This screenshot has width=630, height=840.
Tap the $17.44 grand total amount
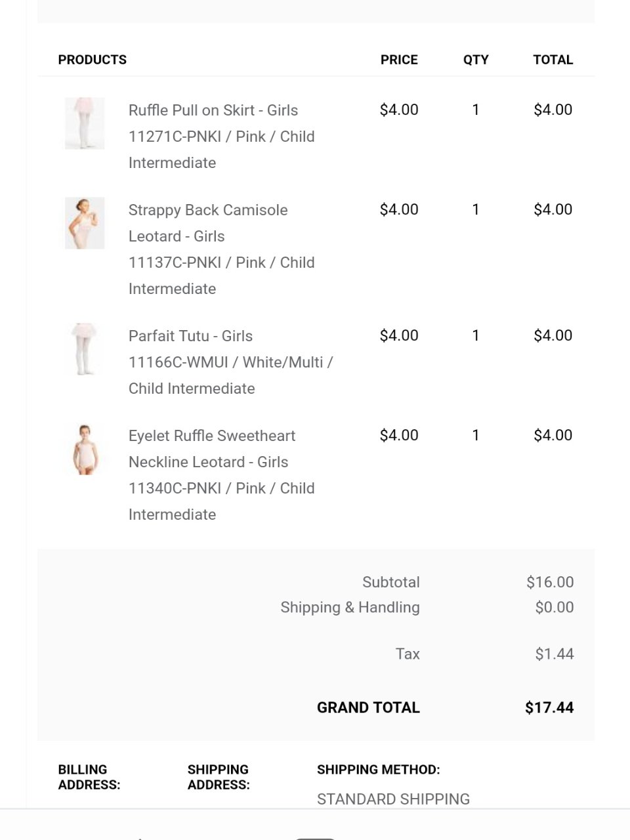[x=549, y=707]
